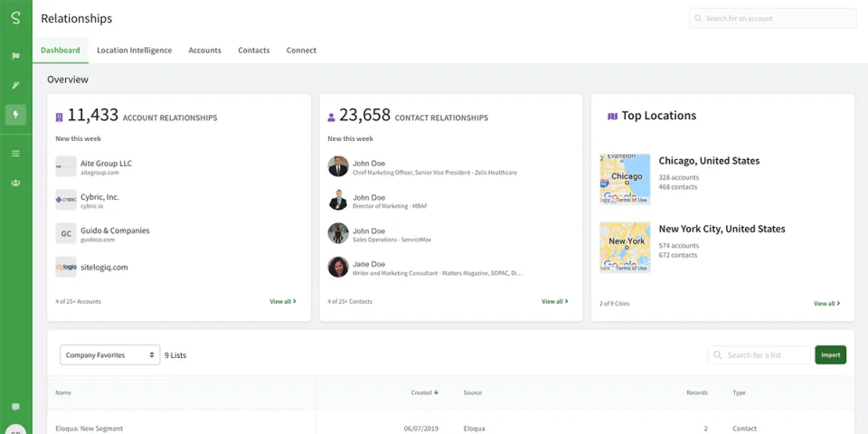Open the pencil edit icon in sidebar

(15, 85)
